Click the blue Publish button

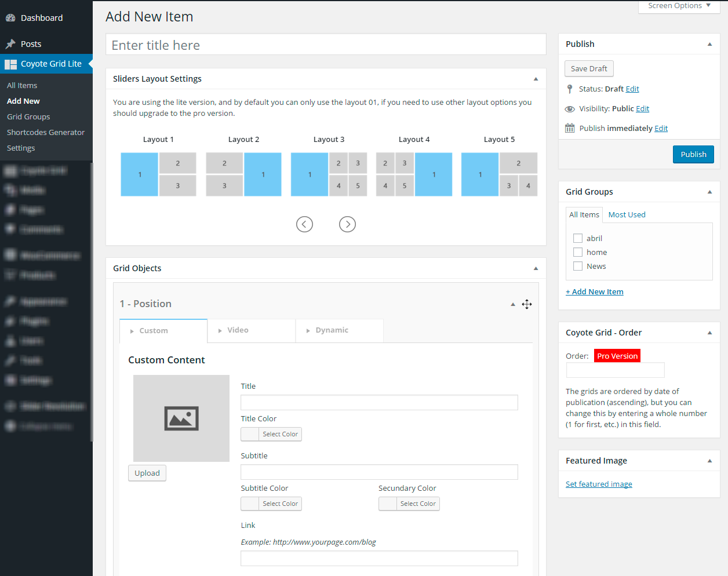(x=693, y=154)
